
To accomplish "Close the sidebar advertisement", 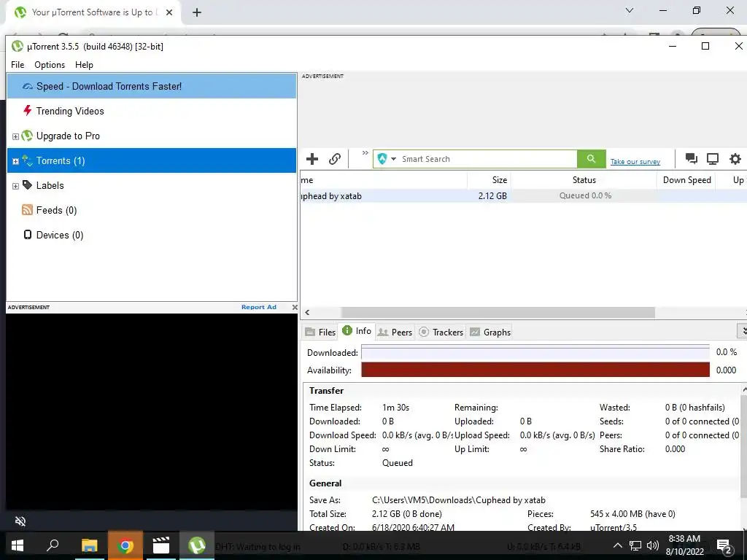I will [x=295, y=307].
